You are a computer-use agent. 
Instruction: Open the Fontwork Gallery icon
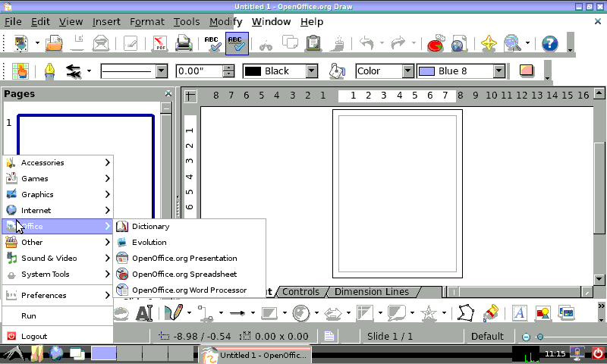coord(520,312)
